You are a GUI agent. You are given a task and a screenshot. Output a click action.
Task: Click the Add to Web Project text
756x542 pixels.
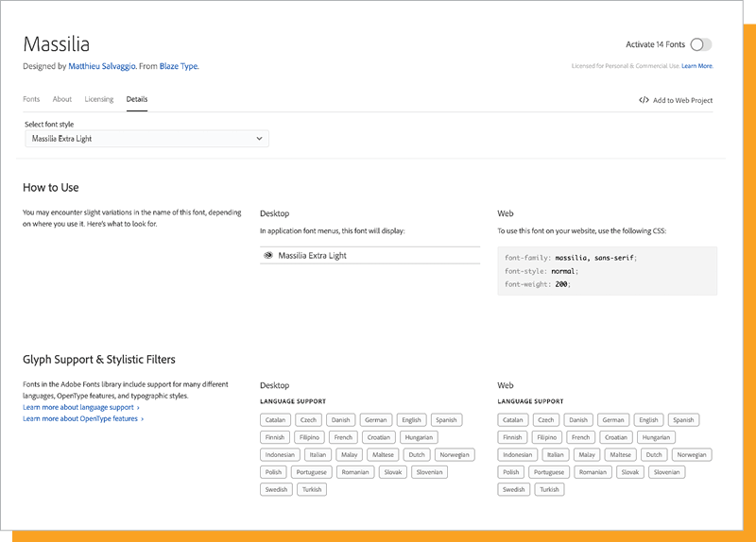coord(682,100)
